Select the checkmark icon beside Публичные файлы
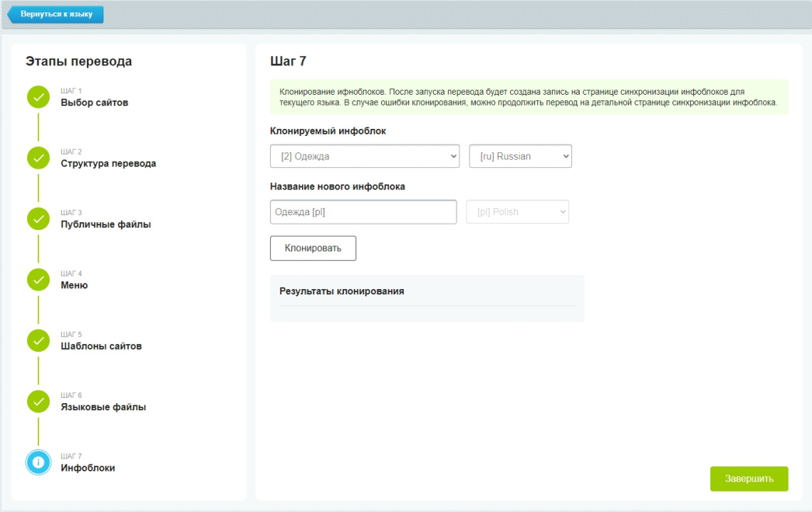 coord(38,219)
